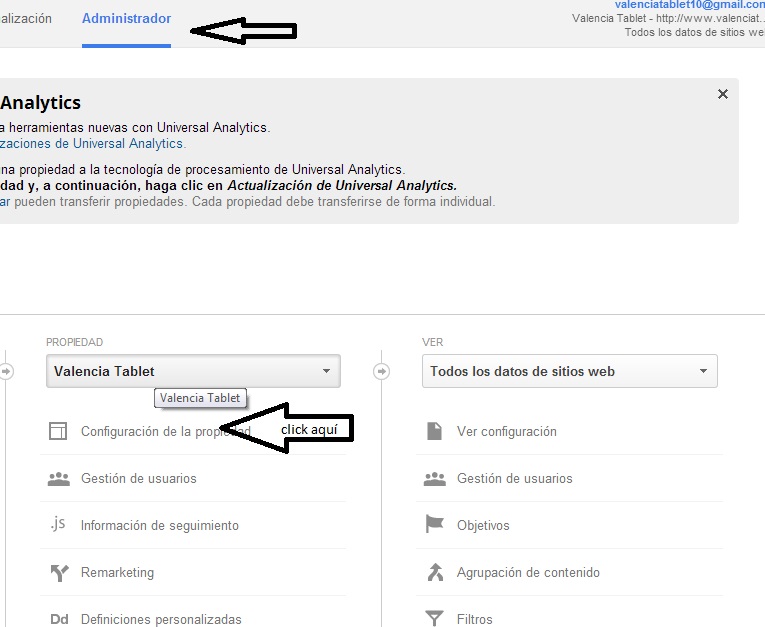Image resolution: width=765 pixels, height=627 pixels.
Task: Open Agrupación de contenido
Action: point(528,572)
